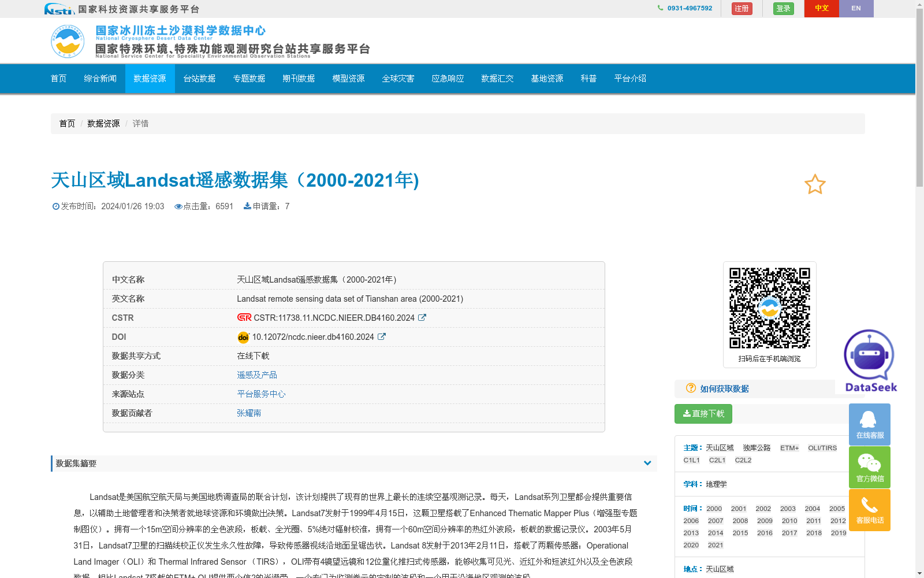Click the 10.12072/ncdc.nieer.db4160.2024 DOI text
The height and width of the screenshot is (578, 924).
313,337
